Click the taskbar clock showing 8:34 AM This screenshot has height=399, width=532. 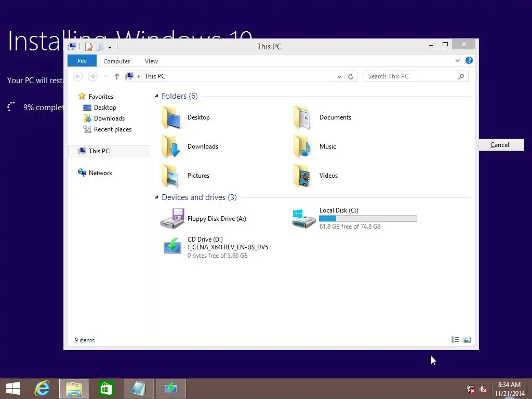click(509, 385)
